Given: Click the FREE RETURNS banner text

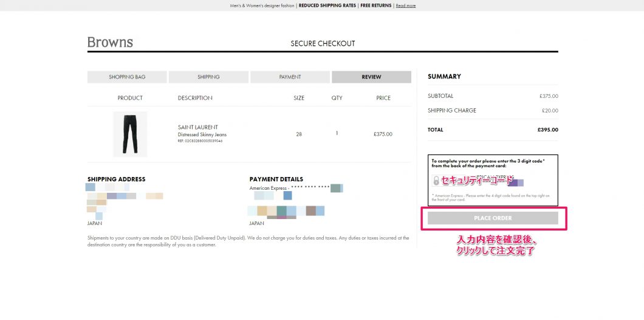Looking at the screenshot, I should tap(376, 5).
